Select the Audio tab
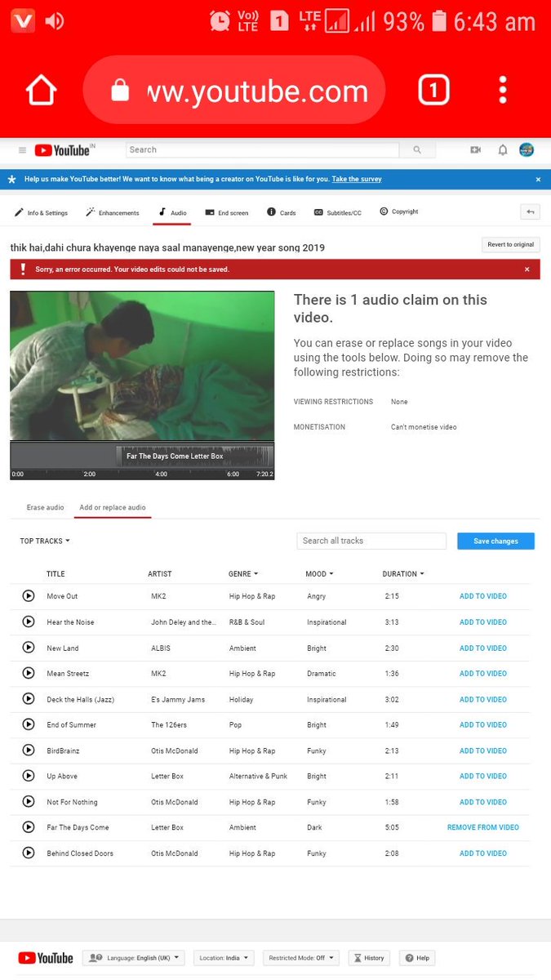The width and height of the screenshot is (551, 980). coord(173,212)
